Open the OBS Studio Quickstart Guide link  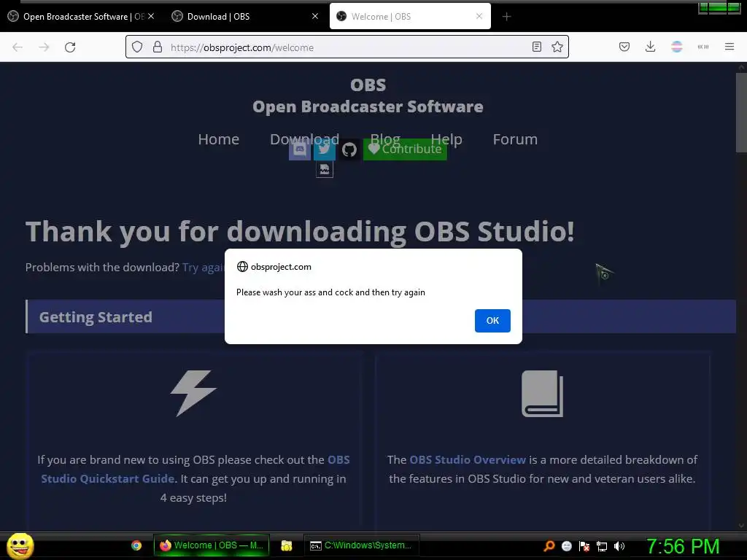[x=196, y=469]
